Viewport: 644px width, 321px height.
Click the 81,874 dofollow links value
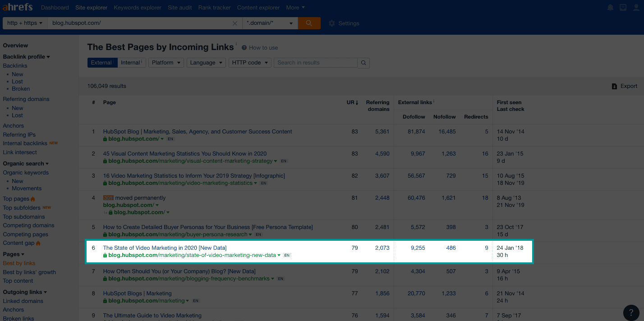416,132
